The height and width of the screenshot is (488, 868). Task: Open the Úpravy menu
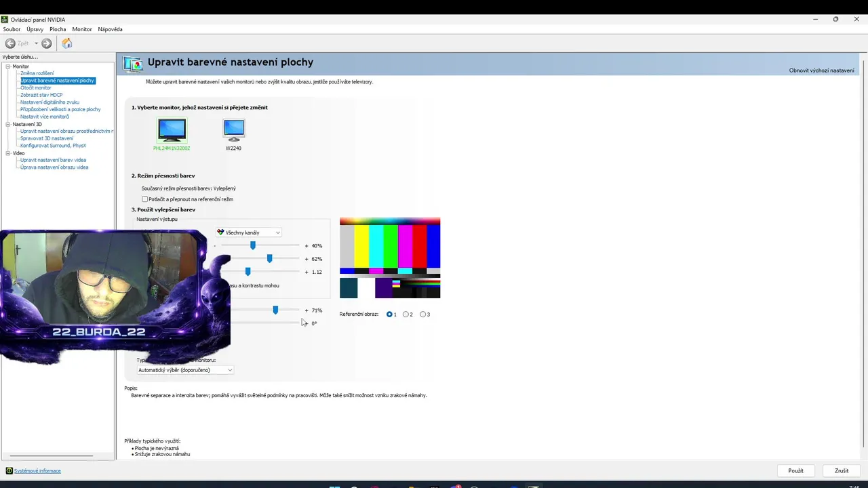[35, 29]
